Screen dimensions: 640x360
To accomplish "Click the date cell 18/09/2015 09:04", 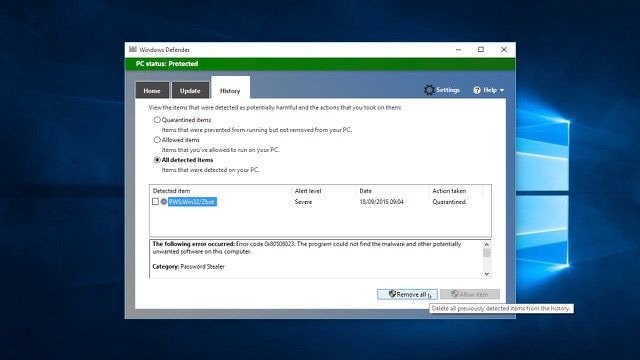I will pos(381,202).
